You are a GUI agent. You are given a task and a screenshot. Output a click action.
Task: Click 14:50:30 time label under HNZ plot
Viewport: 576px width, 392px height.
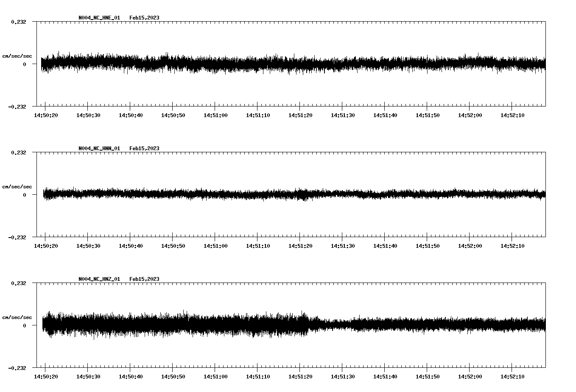tap(88, 377)
